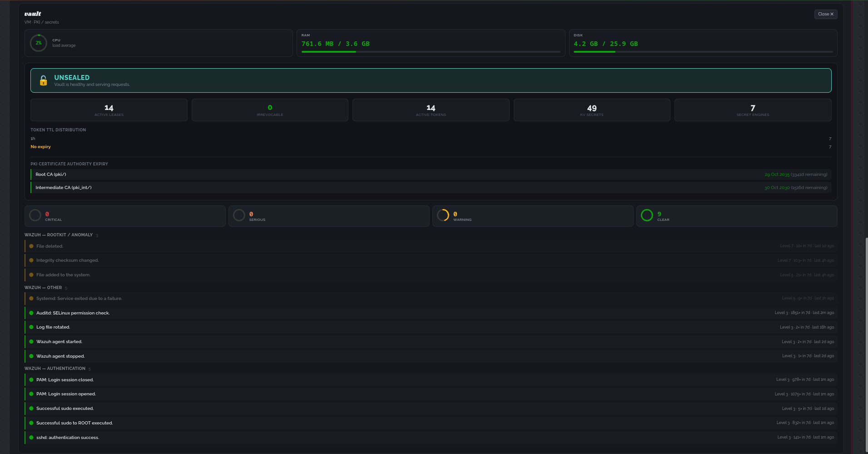The width and height of the screenshot is (868, 454).
Task: Open the Wazuh agent stopped alert
Action: [x=431, y=356]
